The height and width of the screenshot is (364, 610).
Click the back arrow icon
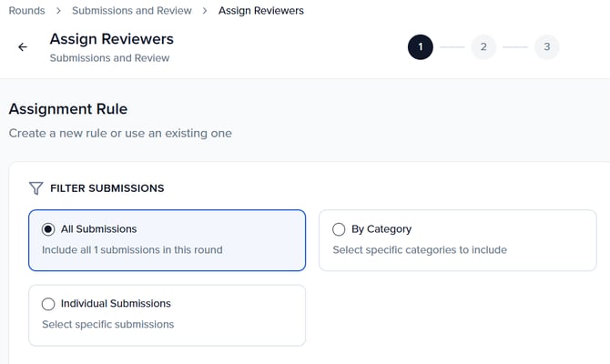click(23, 47)
